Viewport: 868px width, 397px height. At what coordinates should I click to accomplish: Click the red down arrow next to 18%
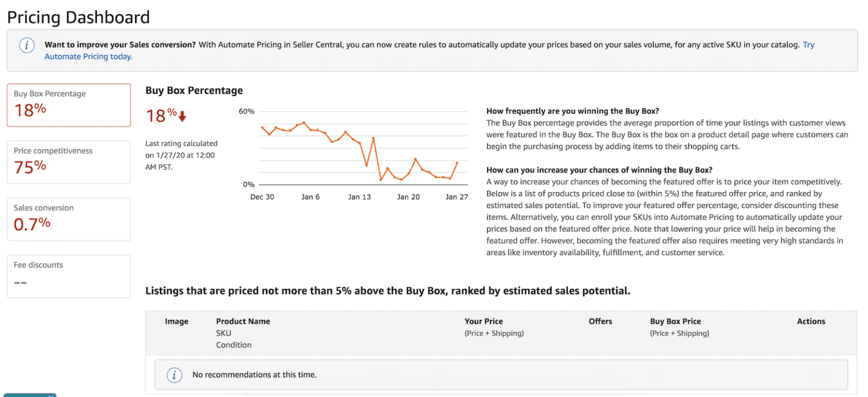click(182, 116)
